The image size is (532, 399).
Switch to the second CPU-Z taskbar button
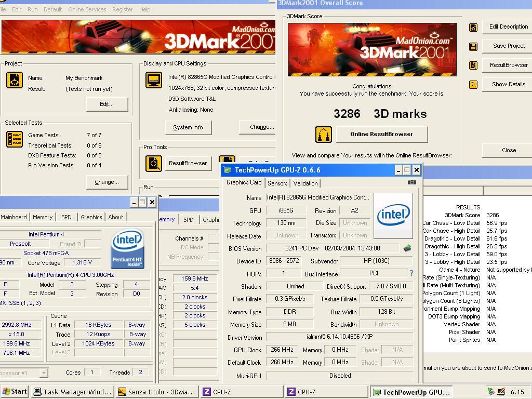(326, 392)
